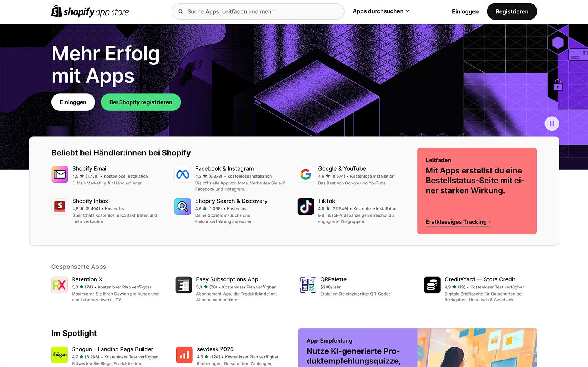This screenshot has height=367, width=588.
Task: Open the App-Empfehlung KI-Produktempfehlungsquizze card
Action: click(x=417, y=348)
